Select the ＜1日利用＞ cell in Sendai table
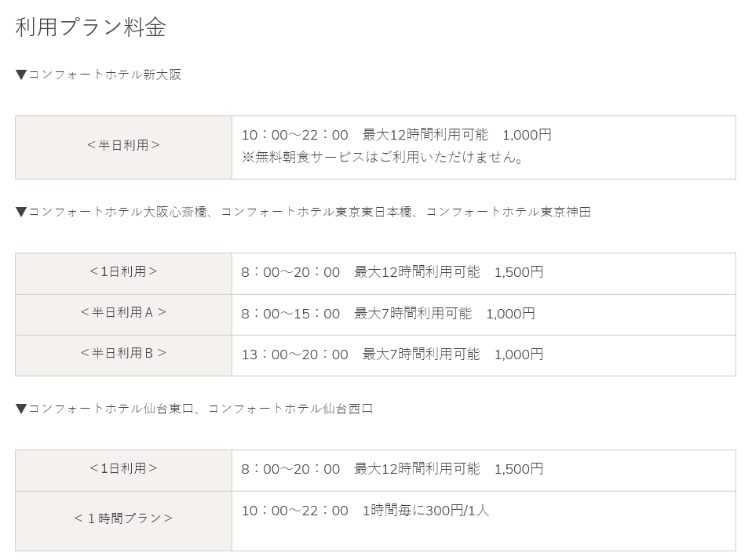This screenshot has height=560, width=752. [124, 471]
